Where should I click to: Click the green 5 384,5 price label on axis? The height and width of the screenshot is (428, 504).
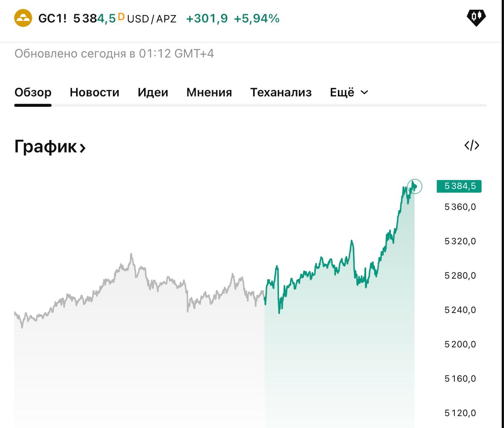coord(459,186)
